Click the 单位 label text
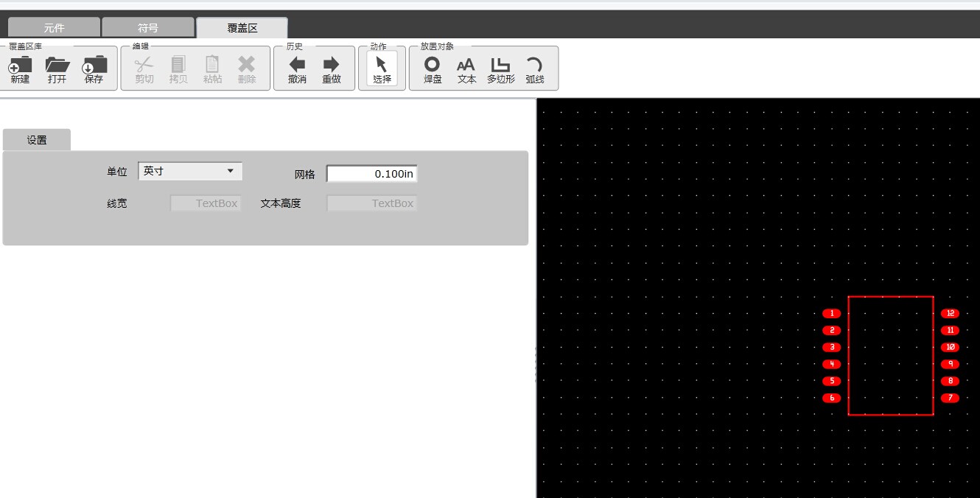Viewport: 980px width, 498px height. tap(117, 172)
